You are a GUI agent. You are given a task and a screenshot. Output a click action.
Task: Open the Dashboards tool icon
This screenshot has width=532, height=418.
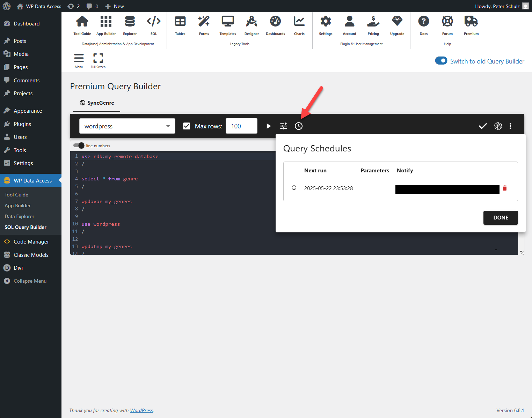275,25
